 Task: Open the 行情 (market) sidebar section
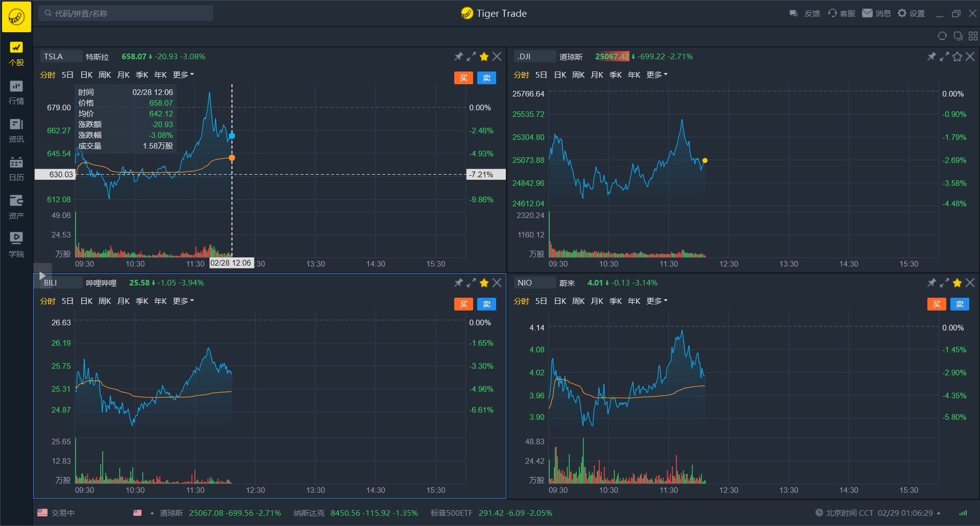click(16, 92)
